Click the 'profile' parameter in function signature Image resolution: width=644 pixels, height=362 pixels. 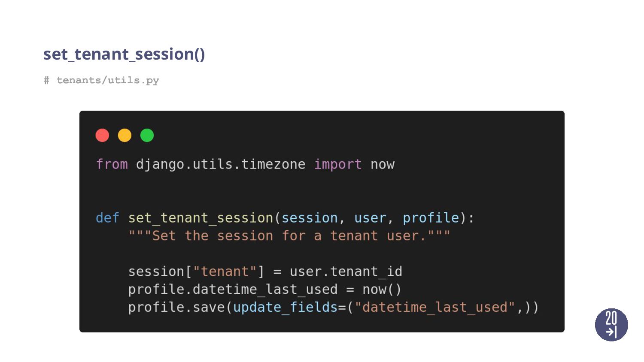click(431, 218)
